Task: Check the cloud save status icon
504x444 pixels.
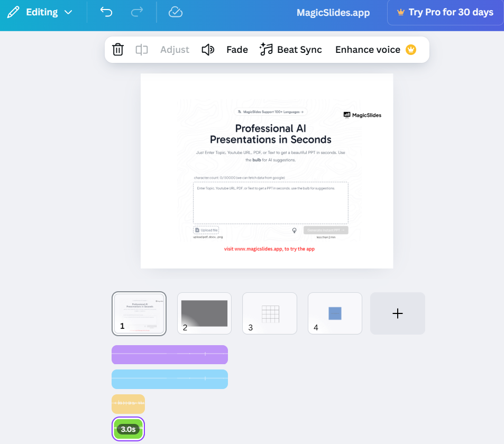Action: 176,12
